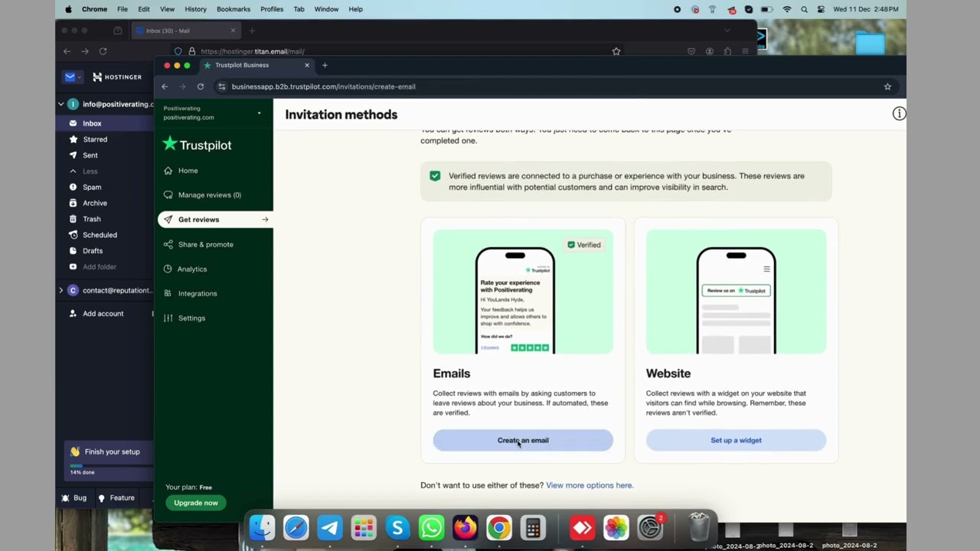980x551 pixels.
Task: Reload the Trustpilot Business page
Action: [x=201, y=86]
